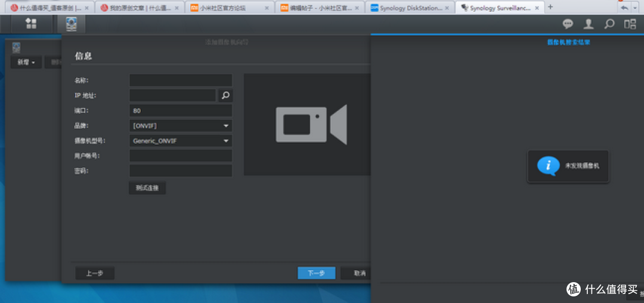Close the 小米社区官方论坛 tab
This screenshot has width=644, height=303.
click(267, 8)
